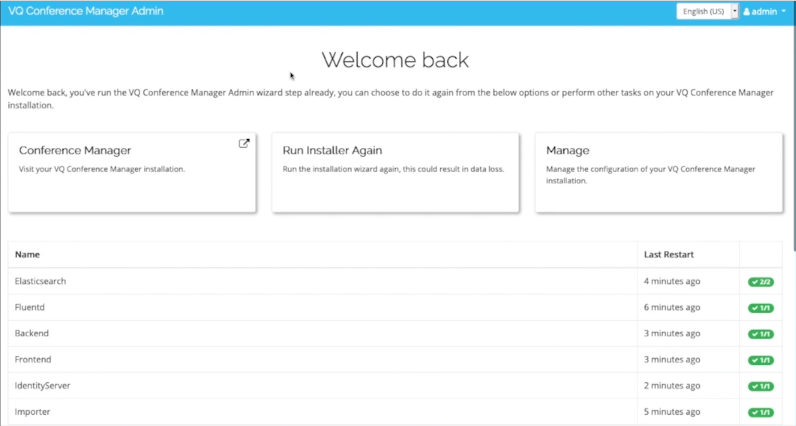Click Frontend 1/1 status badge
The height and width of the screenshot is (426, 796).
760,361
